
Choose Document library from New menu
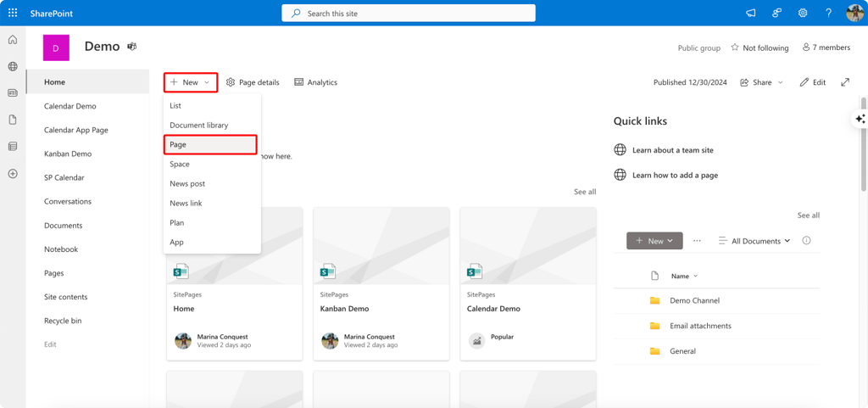point(212,125)
